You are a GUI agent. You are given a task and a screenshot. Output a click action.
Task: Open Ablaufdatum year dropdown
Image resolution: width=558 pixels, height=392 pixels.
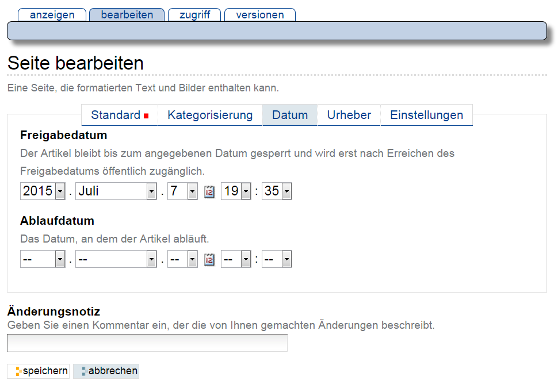coord(43,259)
